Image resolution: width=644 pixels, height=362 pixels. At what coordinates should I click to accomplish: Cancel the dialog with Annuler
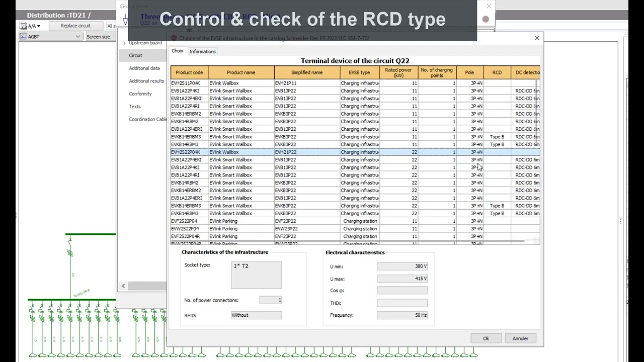tap(520, 338)
